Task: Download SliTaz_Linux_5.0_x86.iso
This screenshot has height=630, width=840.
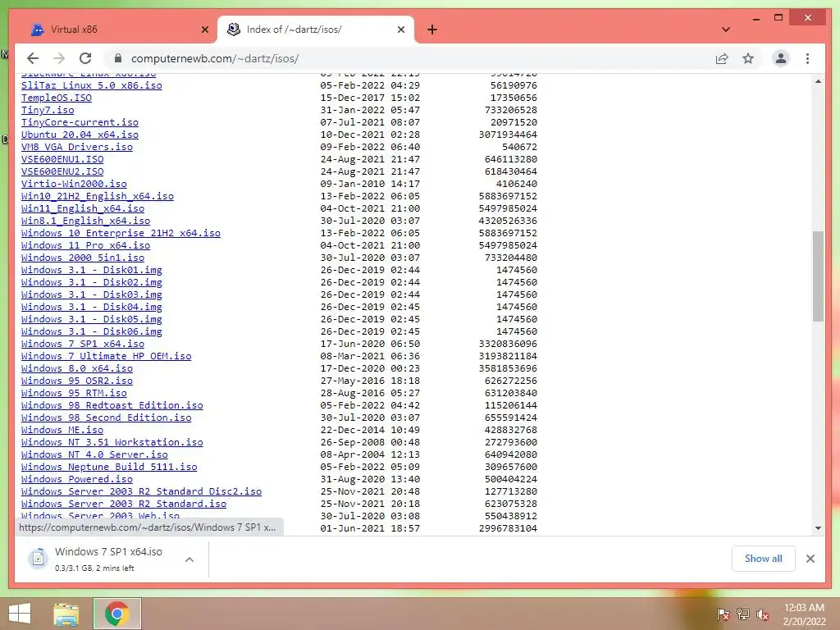Action: point(92,85)
